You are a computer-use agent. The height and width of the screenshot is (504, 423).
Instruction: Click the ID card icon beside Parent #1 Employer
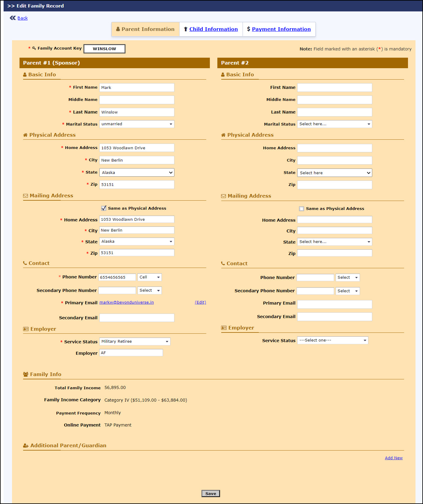pos(26,329)
